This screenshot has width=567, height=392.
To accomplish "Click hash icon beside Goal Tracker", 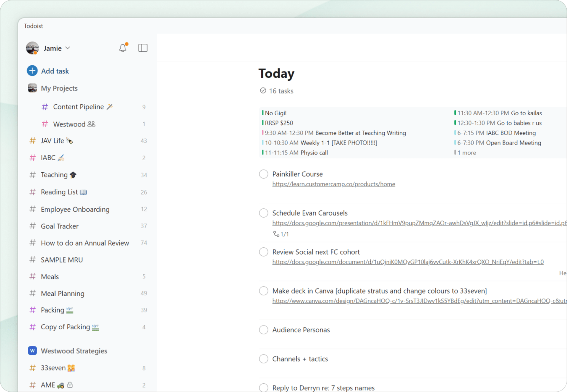I will coord(32,226).
